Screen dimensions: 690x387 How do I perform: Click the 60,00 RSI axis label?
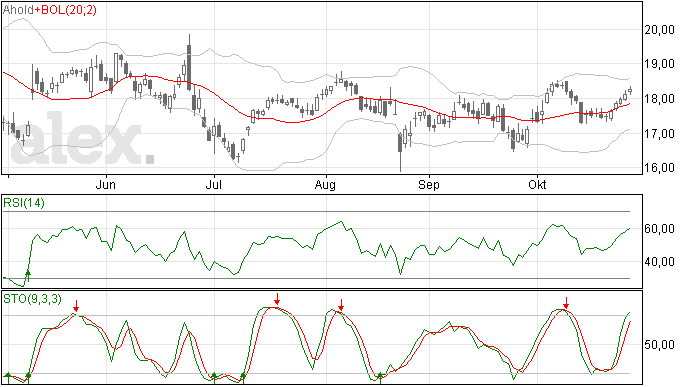(x=659, y=229)
